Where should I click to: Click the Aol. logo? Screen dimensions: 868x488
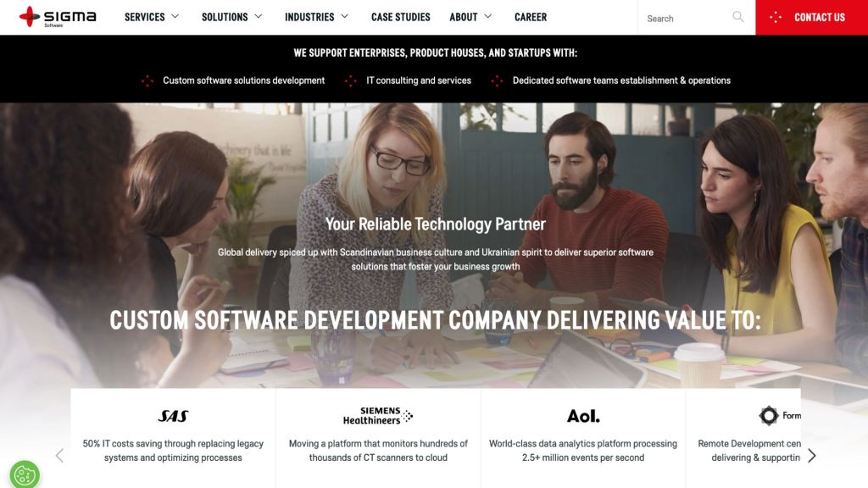(583, 416)
